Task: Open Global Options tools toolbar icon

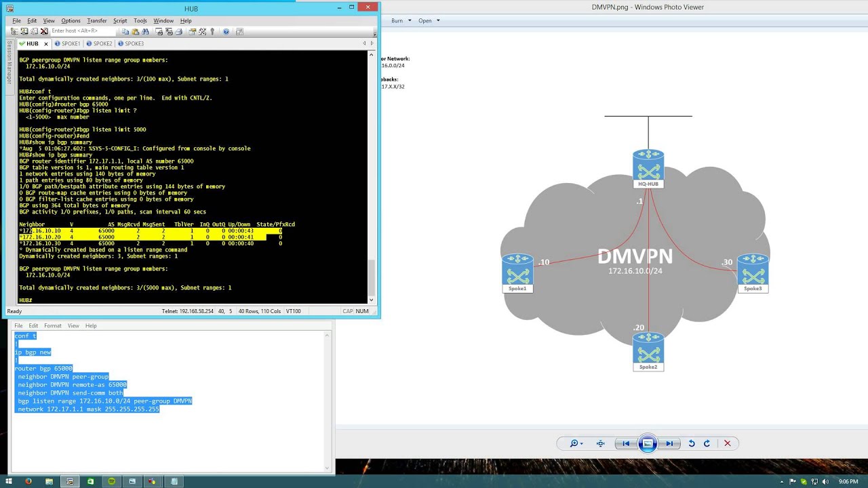Action: coord(202,31)
